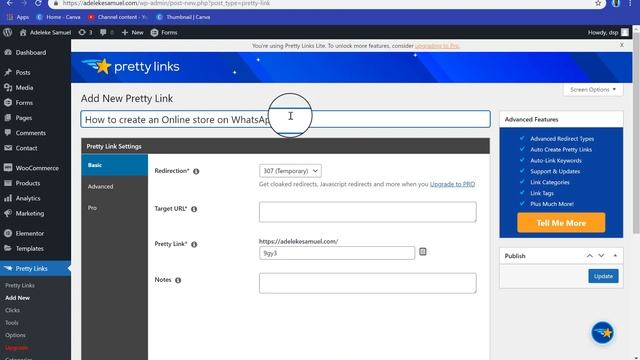Open the New content menu
640x360 pixels.
click(x=133, y=32)
